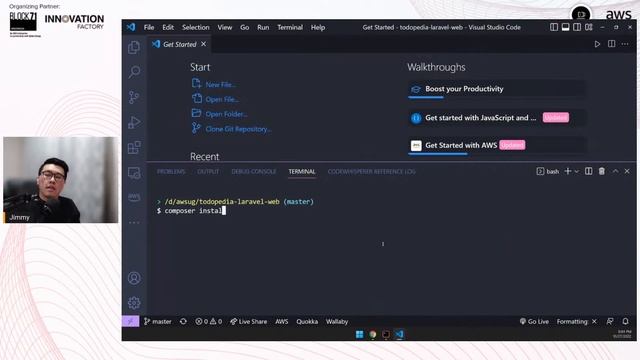Open errors and warnings count in status bar
The image size is (640, 360).
click(209, 322)
